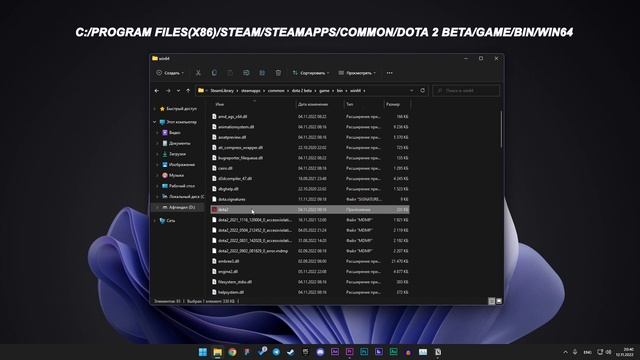Screen dimensions: 640x360
Task: Select Этот компьютер in the sidebar
Action: [x=178, y=122]
